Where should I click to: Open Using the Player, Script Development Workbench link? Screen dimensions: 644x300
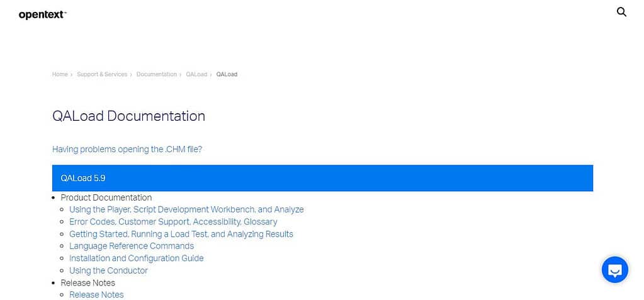pyautogui.click(x=186, y=209)
